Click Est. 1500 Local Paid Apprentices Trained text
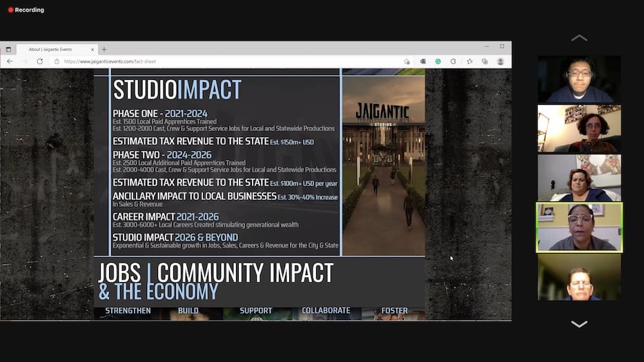Viewport: 644px width, 362px height. coord(165,121)
